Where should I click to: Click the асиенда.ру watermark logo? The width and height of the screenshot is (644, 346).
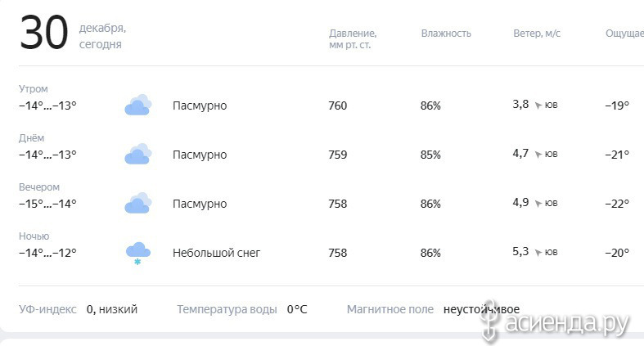tap(555, 322)
